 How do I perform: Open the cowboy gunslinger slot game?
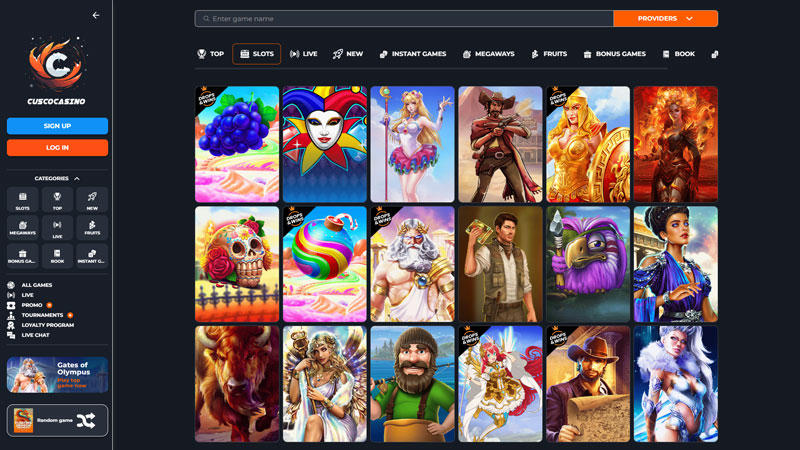click(500, 144)
